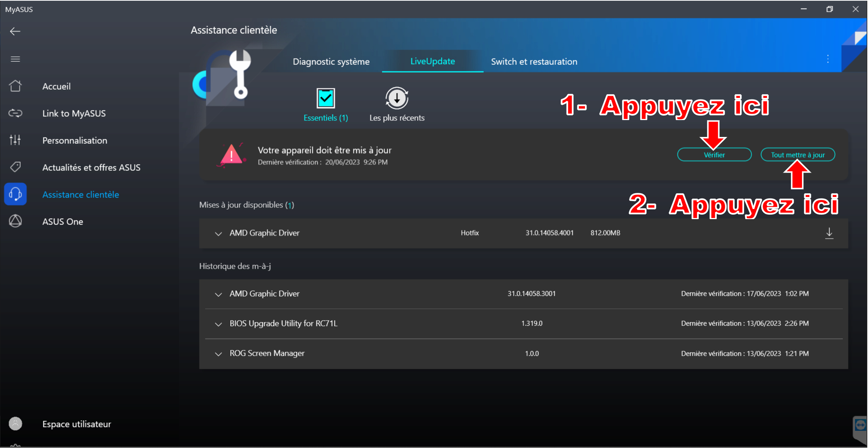
Task: Expand the AMD Graphic Driver hotfix details
Action: click(218, 233)
